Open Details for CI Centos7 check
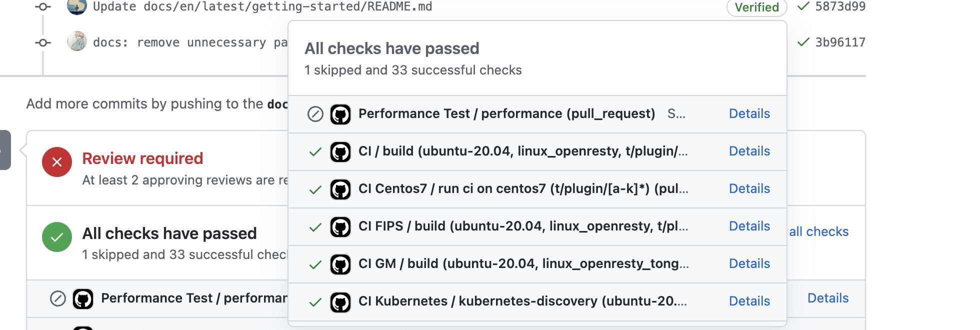This screenshot has width=980, height=330. 749,188
